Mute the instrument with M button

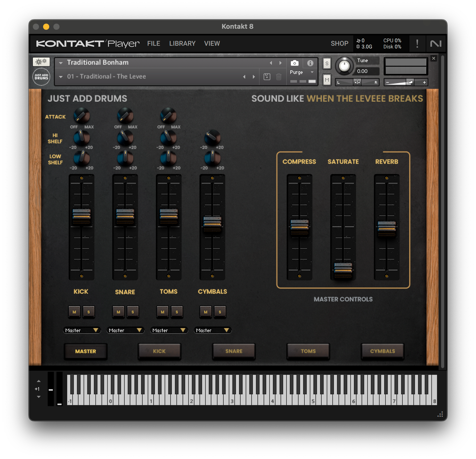327,80
